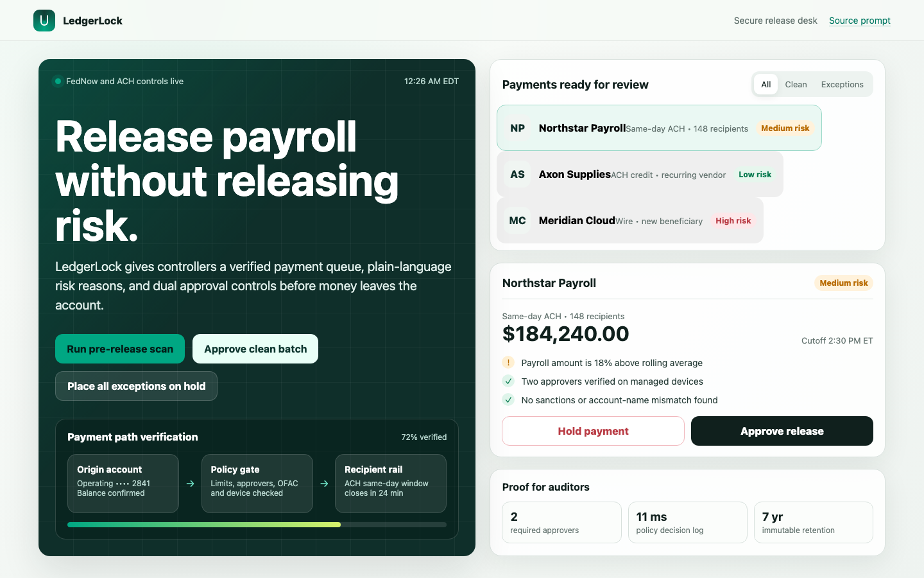Click the 12:26 AM EDT timestamp

click(431, 82)
